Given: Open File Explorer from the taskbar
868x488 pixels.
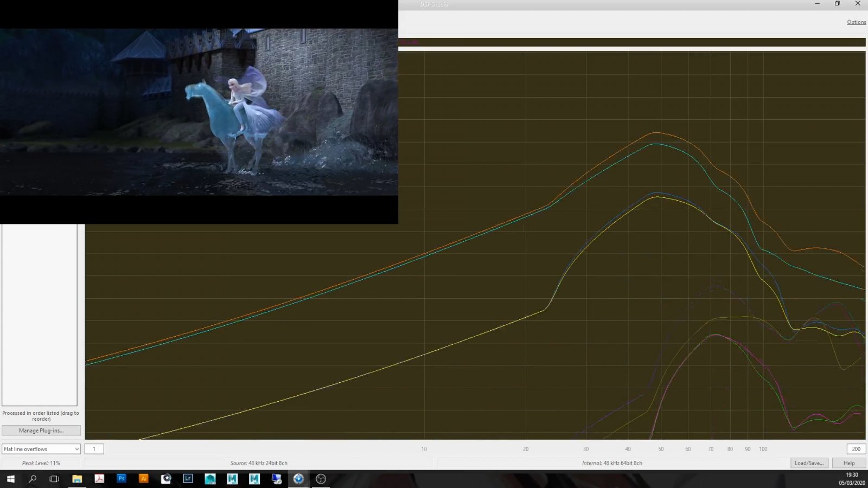Looking at the screenshot, I should (x=77, y=479).
